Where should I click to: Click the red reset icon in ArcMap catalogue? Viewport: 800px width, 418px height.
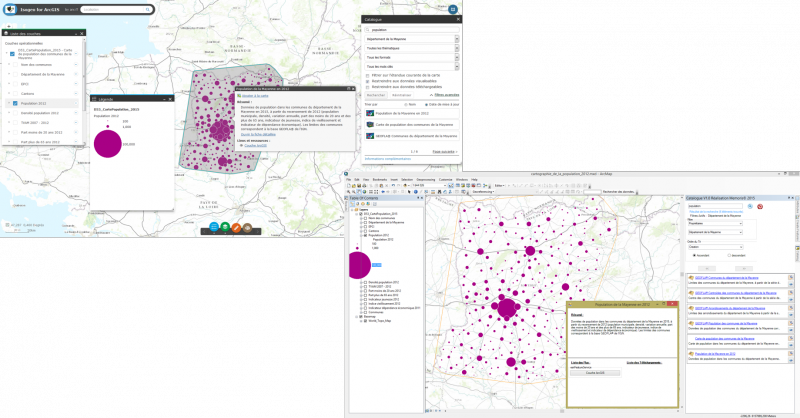[761, 206]
